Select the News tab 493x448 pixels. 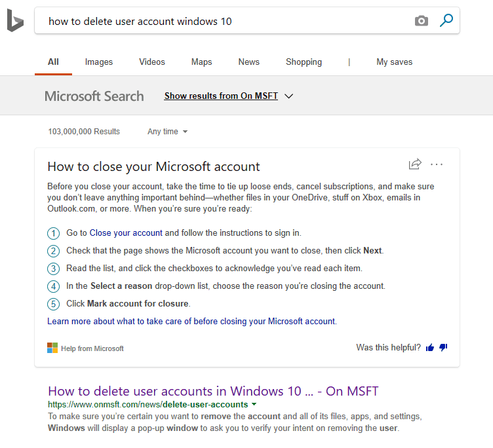pos(248,62)
